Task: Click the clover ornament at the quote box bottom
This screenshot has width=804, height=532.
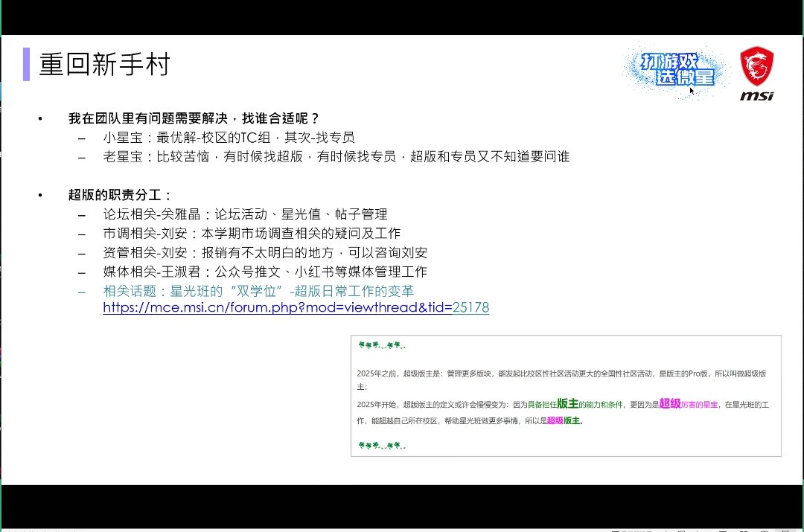Action: [x=380, y=446]
